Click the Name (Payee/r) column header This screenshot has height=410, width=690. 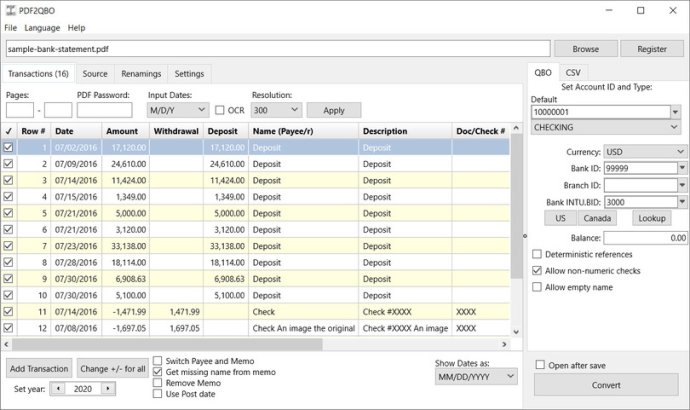[x=303, y=131]
